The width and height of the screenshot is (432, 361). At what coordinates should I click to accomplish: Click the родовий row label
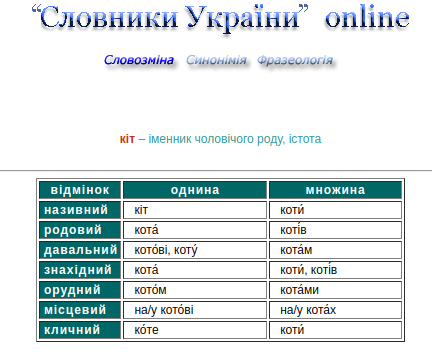coord(80,230)
